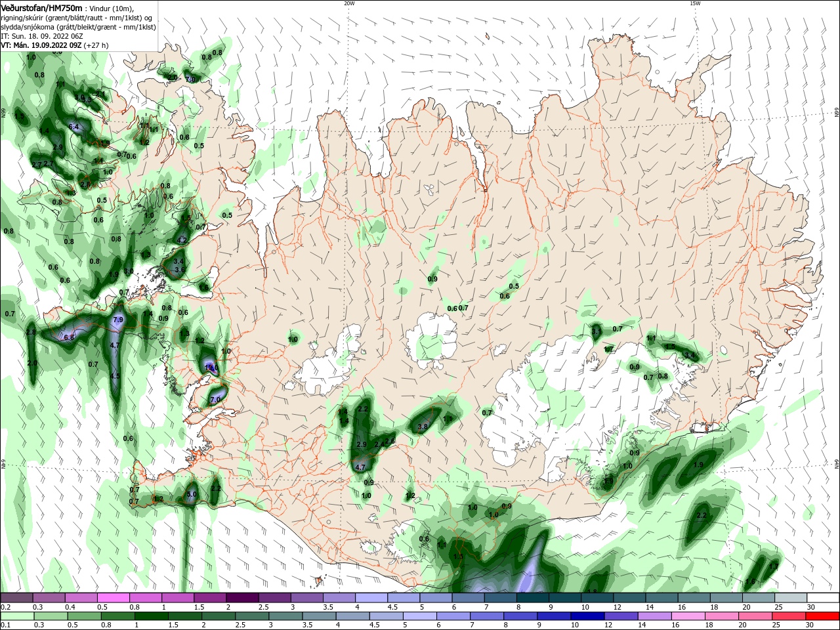Pick the darkest green legend swatch labeled 1
The height and width of the screenshot is (630, 840).
click(152, 616)
